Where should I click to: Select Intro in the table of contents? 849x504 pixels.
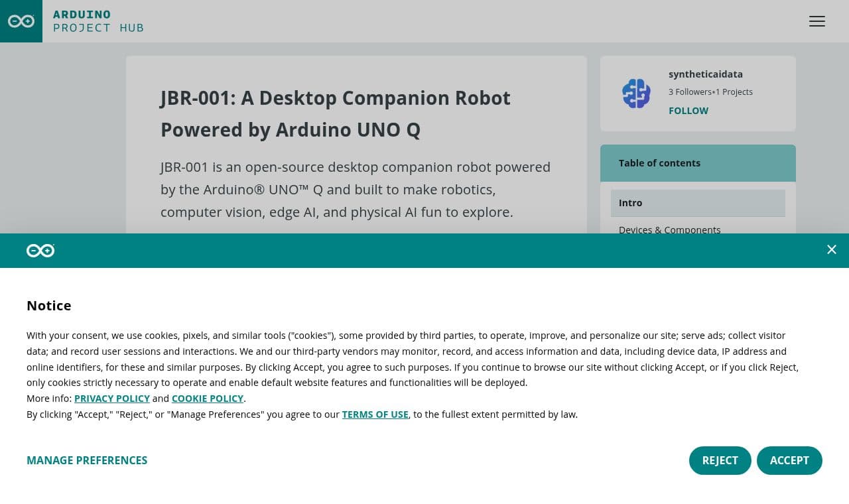698,203
